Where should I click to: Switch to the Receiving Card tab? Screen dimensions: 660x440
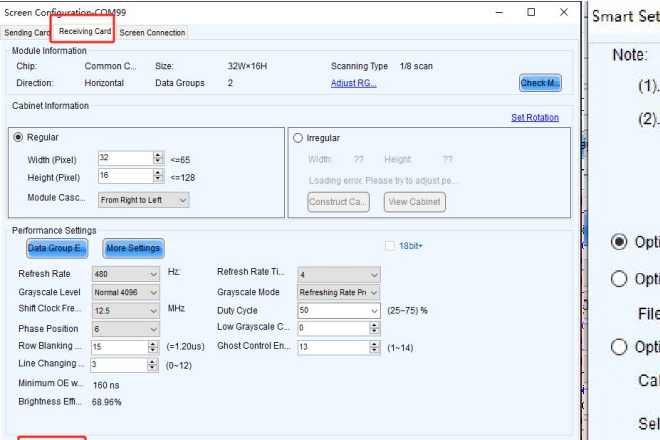(84, 31)
